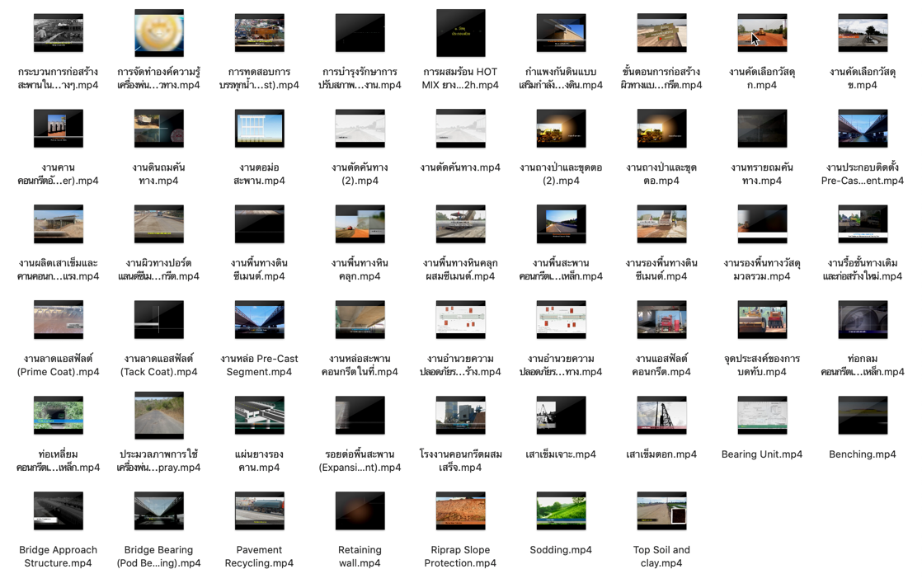This screenshot has width=922, height=588.
Task: Select the file name "งานหล่อสะพานคอนกรีตในที่.mp4"
Action: pos(360,365)
